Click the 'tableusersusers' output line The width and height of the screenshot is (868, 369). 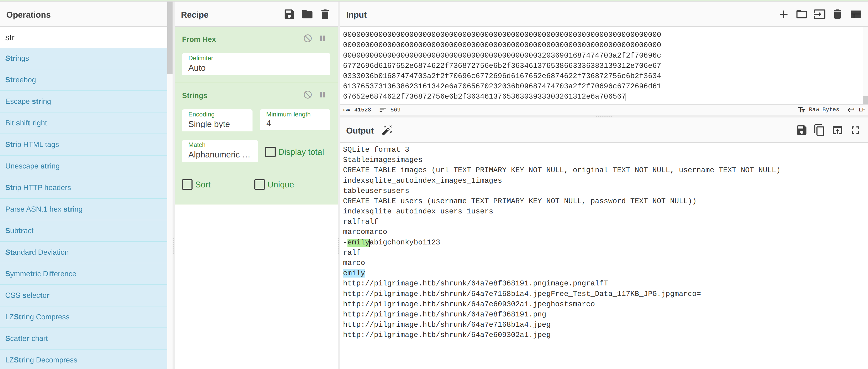point(376,191)
